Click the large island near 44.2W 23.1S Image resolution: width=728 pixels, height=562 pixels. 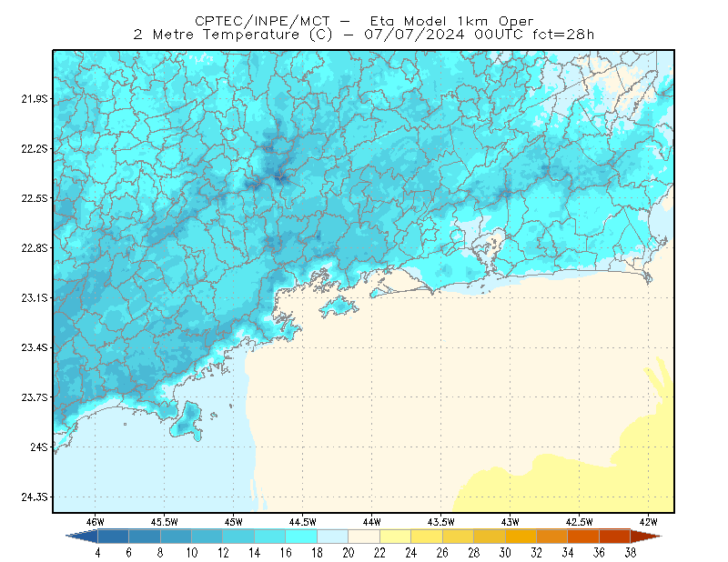(x=339, y=306)
